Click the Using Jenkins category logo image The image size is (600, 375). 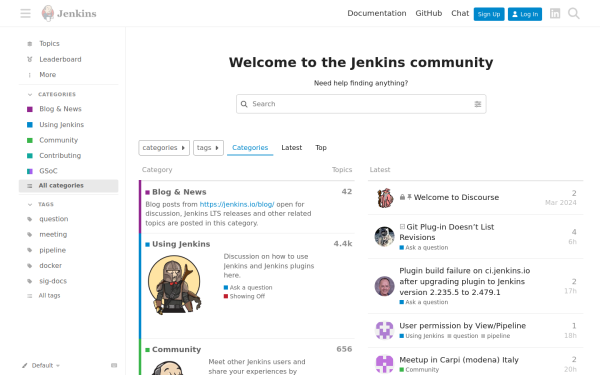(x=174, y=285)
